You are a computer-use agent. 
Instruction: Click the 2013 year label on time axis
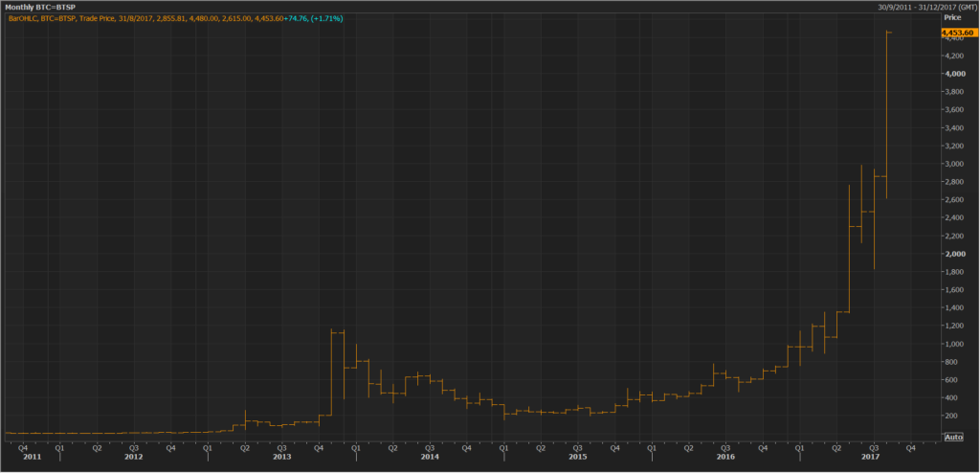[x=281, y=458]
